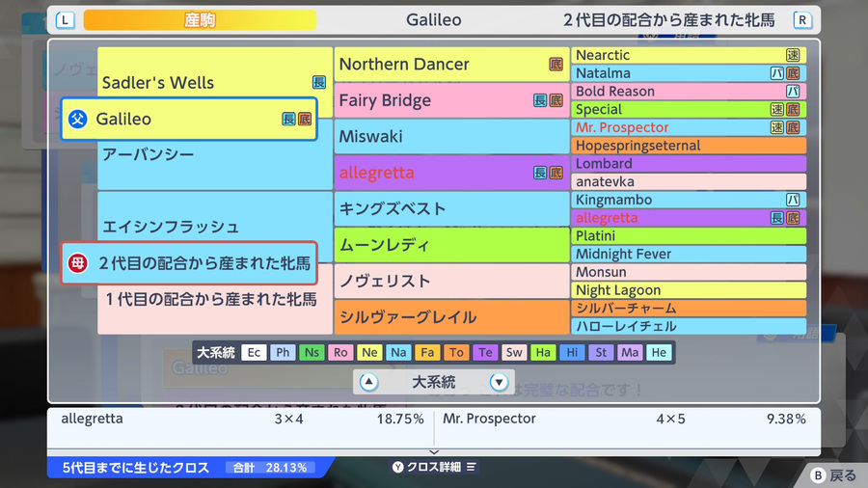Click the up arrow beside 大系統

[368, 382]
